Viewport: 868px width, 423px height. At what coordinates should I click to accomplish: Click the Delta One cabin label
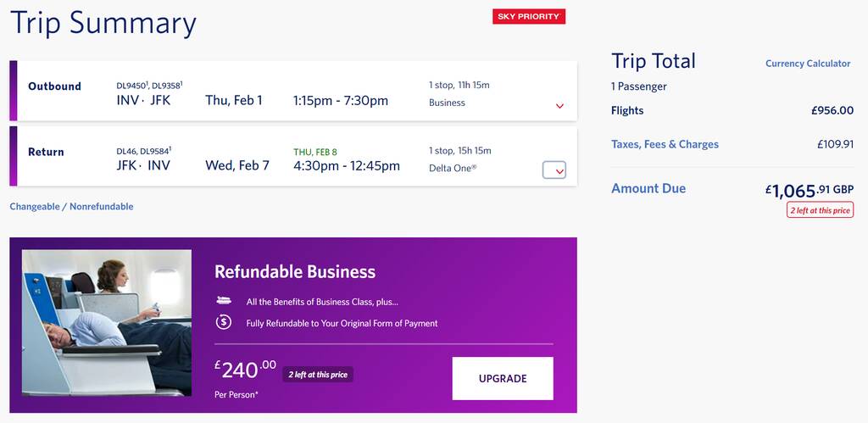(453, 169)
